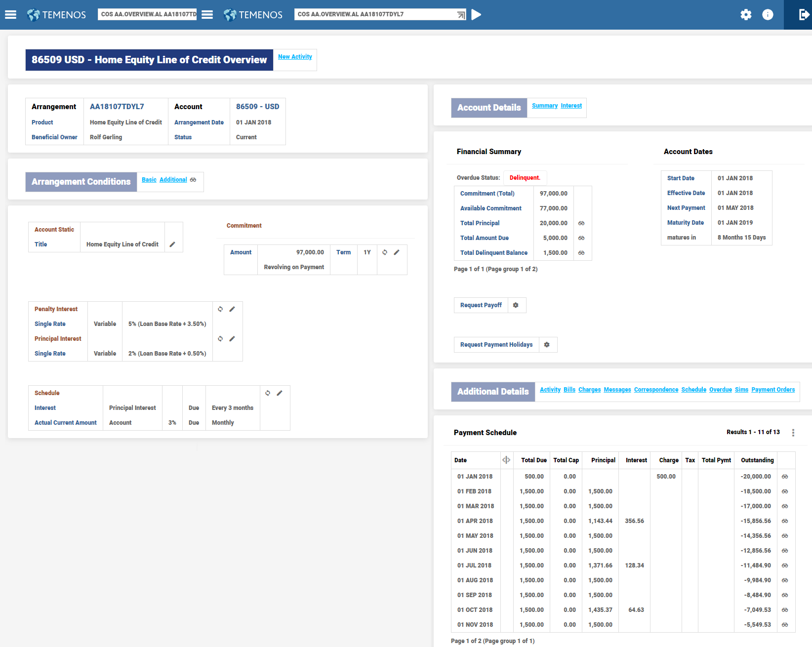Open the left hamburger menu
The width and height of the screenshot is (812, 647).
tap(10, 15)
